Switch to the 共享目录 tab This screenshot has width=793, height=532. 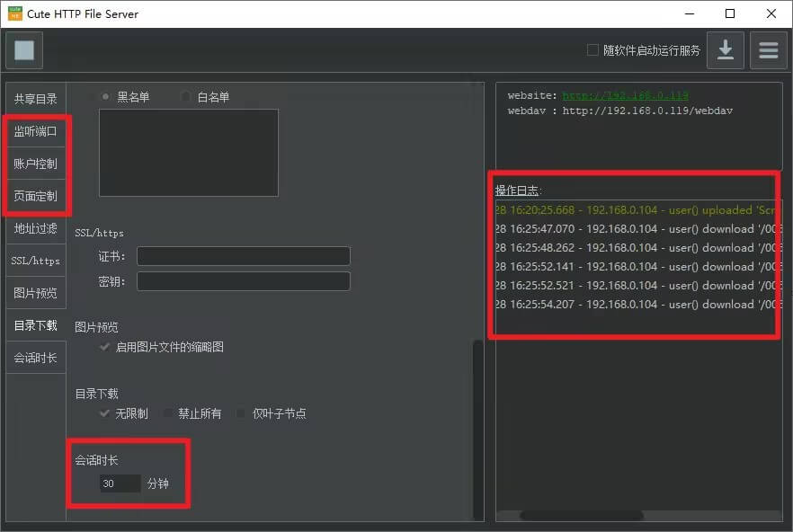click(35, 98)
